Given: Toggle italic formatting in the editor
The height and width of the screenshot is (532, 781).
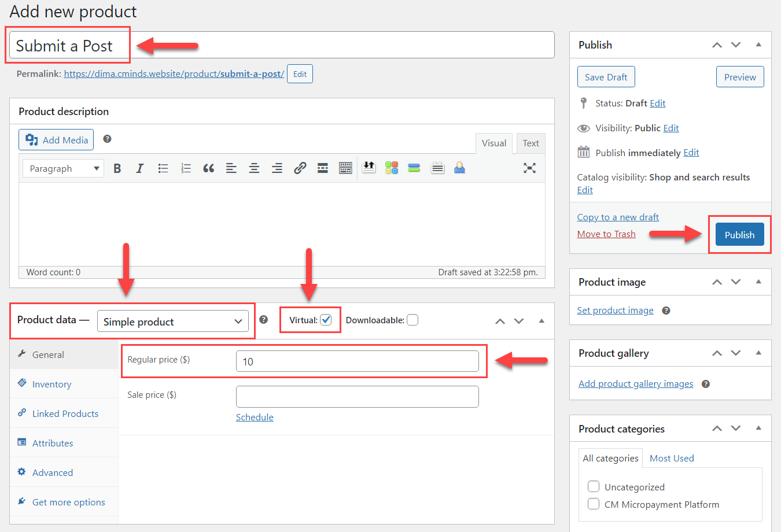Looking at the screenshot, I should click(139, 168).
